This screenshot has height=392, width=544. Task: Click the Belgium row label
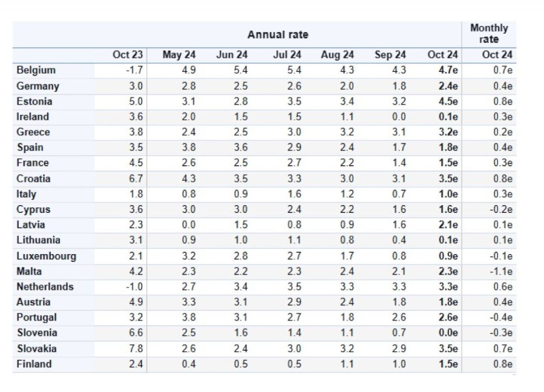coord(36,70)
